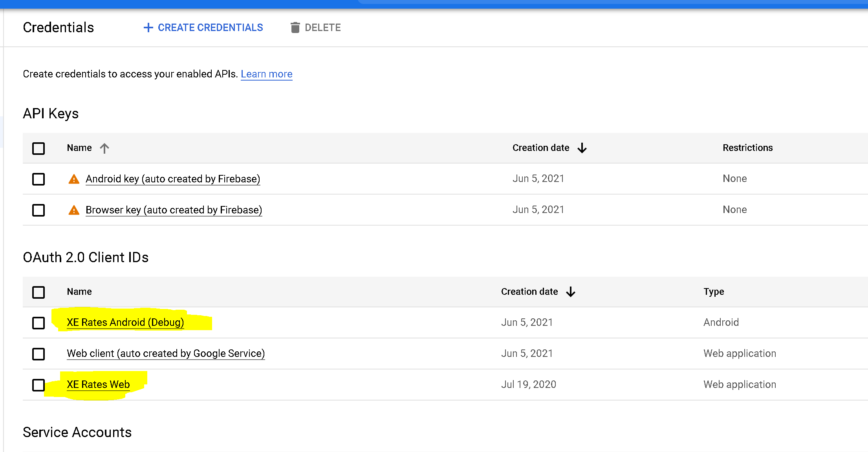Tick checkbox for XE Rates Android (Debug)
This screenshot has height=452, width=868.
(38, 323)
